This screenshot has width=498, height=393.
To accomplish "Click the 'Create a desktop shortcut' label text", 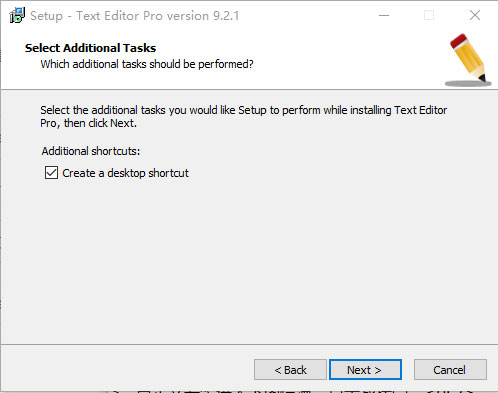I will [x=125, y=173].
